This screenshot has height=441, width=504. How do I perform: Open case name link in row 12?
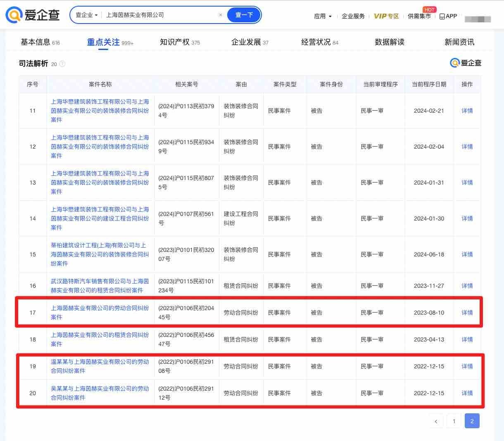click(100, 147)
